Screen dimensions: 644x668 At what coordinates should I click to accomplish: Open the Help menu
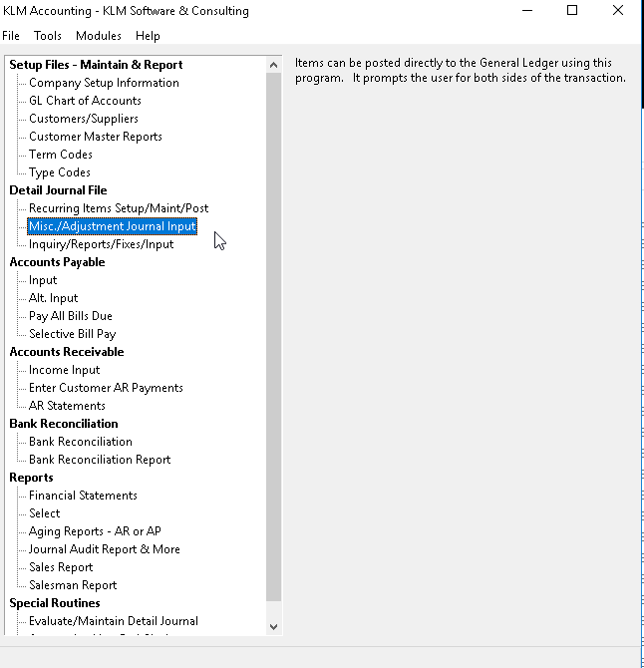148,36
